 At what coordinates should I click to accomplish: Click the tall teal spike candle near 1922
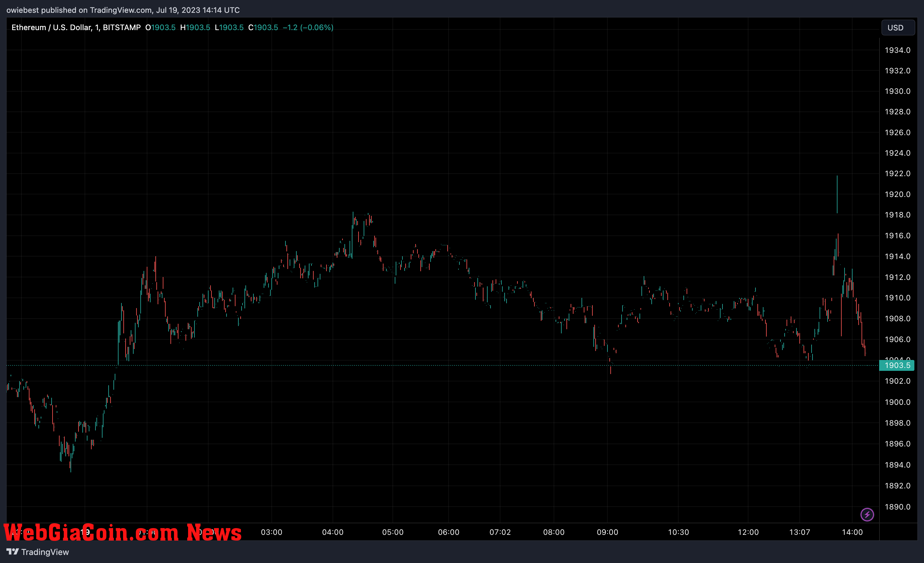837,194
